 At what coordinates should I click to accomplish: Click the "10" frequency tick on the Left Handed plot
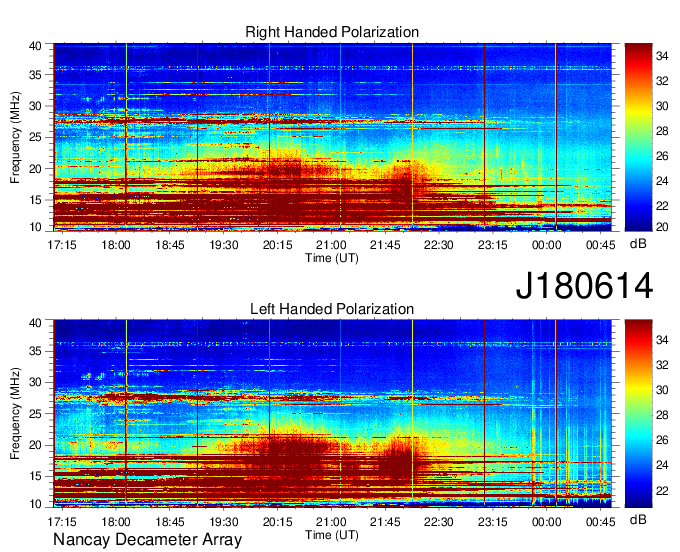35,504
